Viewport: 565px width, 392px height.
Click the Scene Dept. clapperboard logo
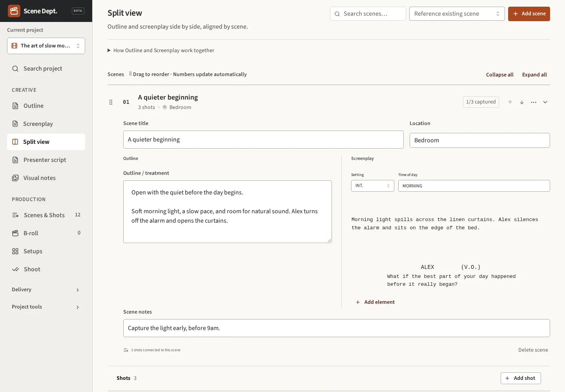coord(14,11)
